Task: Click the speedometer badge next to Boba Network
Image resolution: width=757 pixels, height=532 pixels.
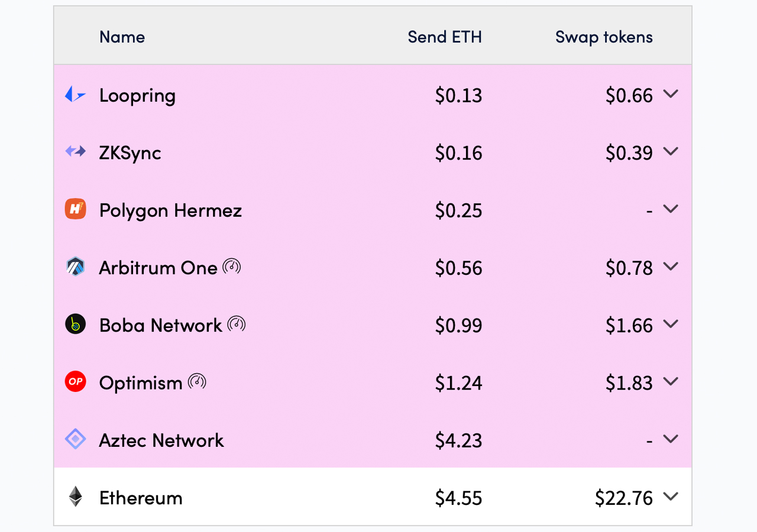Action: click(x=237, y=323)
